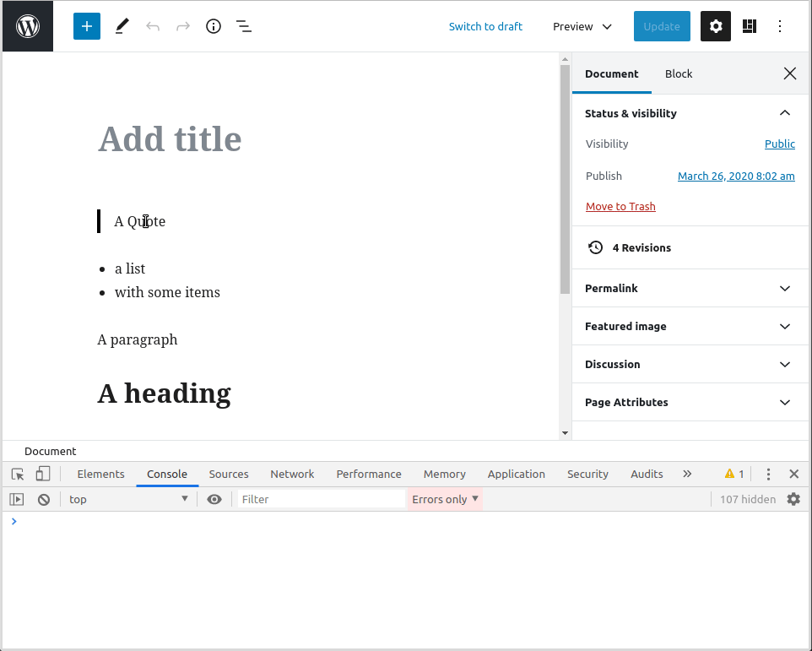
Task: Open the Memory DevTools tab
Action: 444,474
